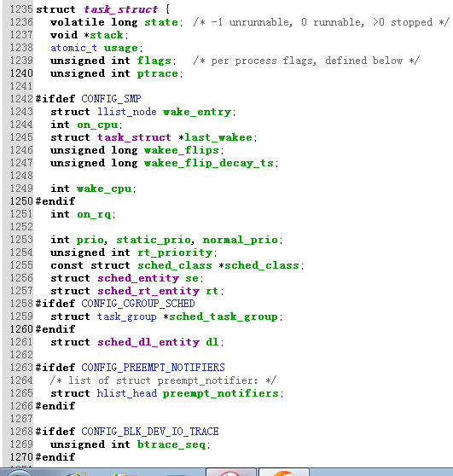The image size is (453, 476).
Task: Open the CONFIG_SMP macro link
Action: click(x=111, y=99)
